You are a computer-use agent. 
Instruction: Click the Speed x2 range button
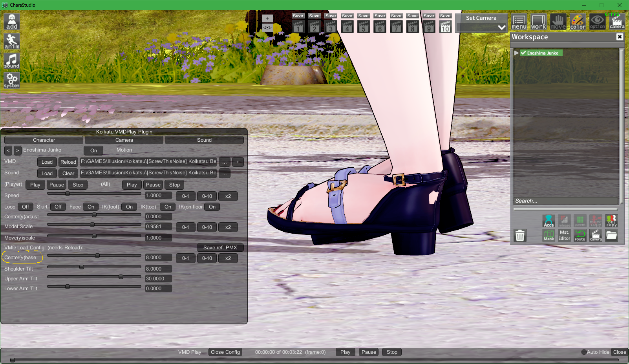228,196
